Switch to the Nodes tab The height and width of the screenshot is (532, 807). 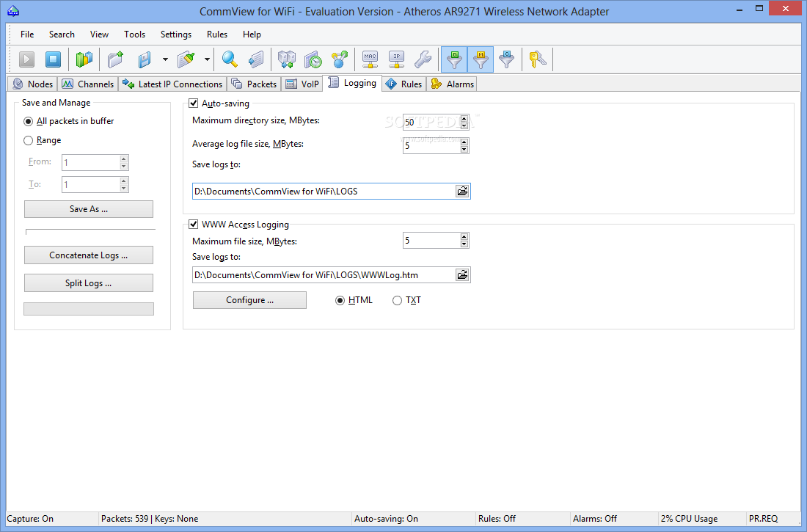pyautogui.click(x=33, y=84)
